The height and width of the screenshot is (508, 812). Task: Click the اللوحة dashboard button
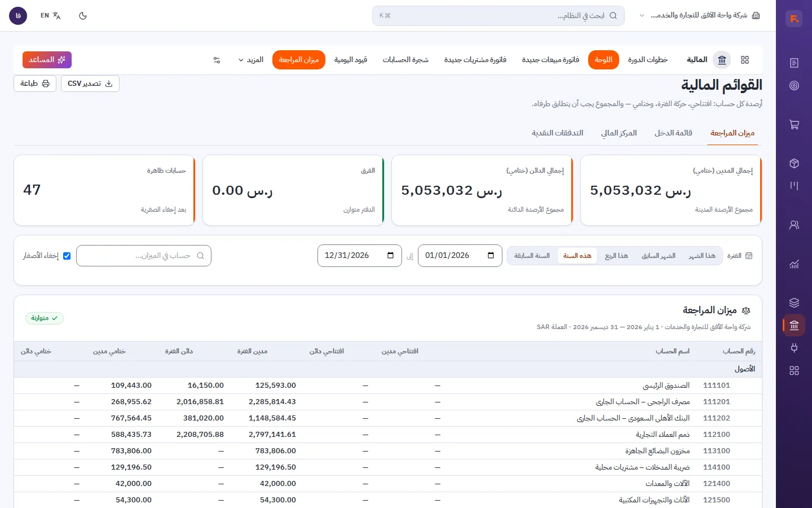(x=603, y=60)
